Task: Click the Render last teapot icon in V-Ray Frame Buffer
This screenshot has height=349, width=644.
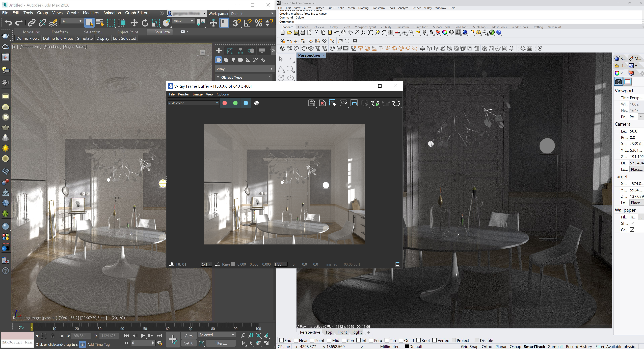Action: click(396, 103)
